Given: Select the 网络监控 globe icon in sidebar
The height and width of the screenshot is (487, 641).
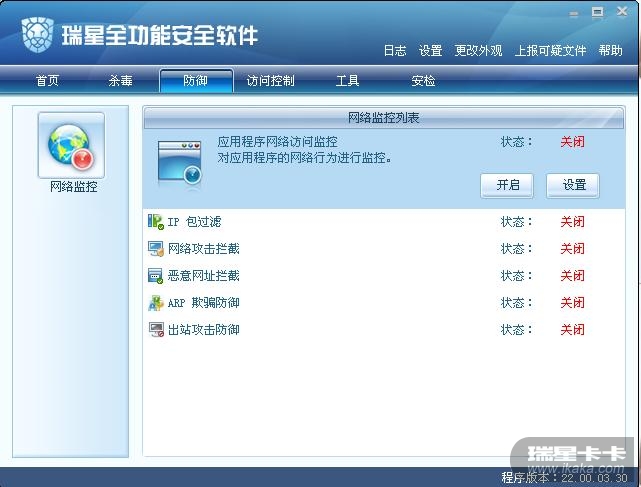Looking at the screenshot, I should pyautogui.click(x=71, y=146).
